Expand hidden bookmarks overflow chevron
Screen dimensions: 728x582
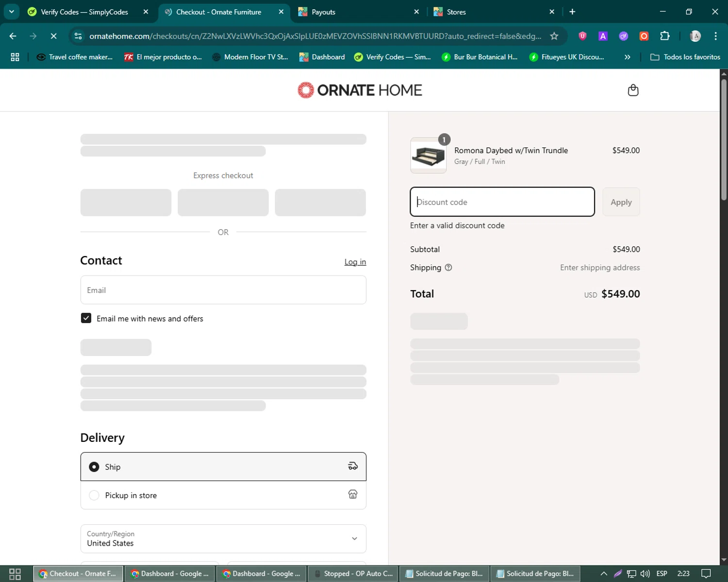628,57
